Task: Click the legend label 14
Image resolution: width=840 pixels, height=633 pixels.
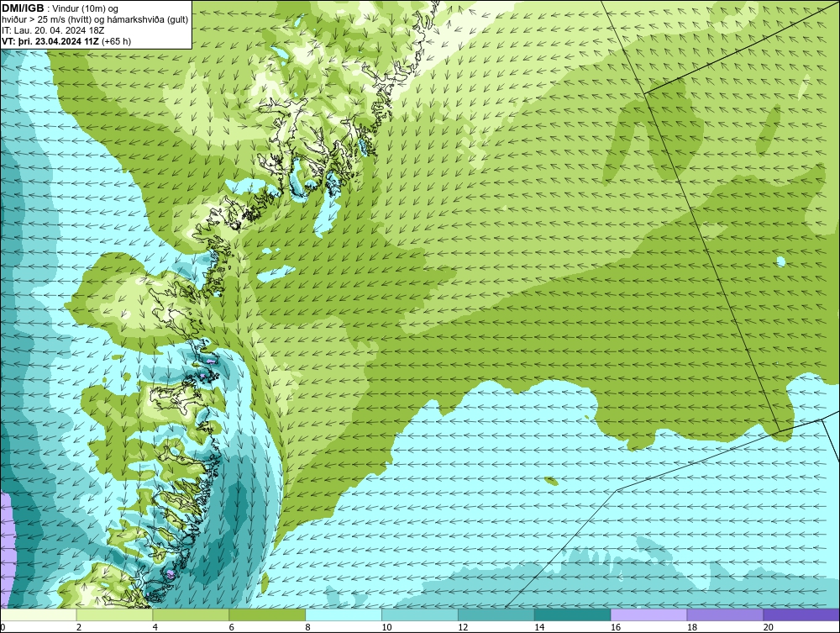Action: (539, 627)
